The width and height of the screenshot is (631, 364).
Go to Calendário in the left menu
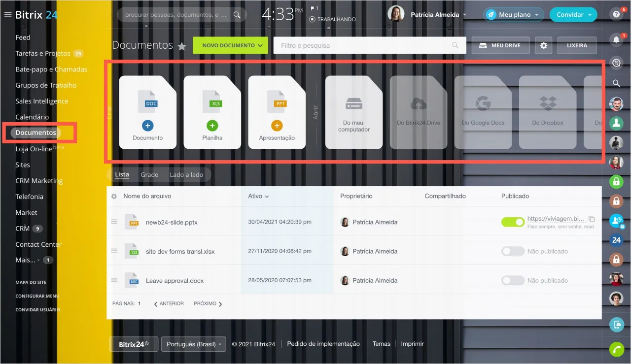click(x=32, y=117)
